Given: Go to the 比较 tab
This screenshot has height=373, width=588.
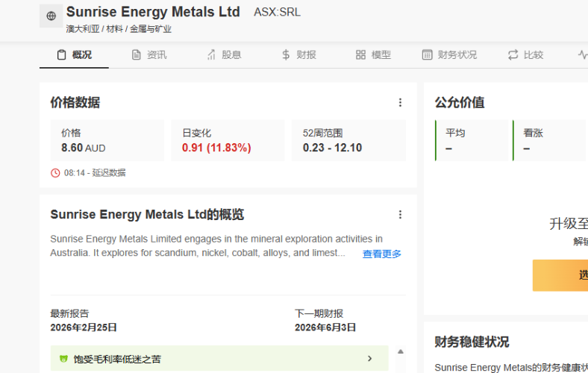Looking at the screenshot, I should (x=525, y=54).
